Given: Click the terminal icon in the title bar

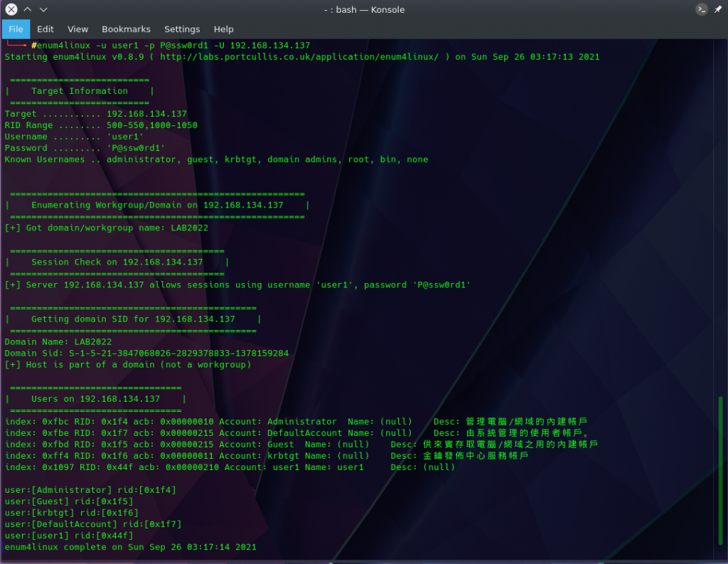Looking at the screenshot, I should 702,9.
